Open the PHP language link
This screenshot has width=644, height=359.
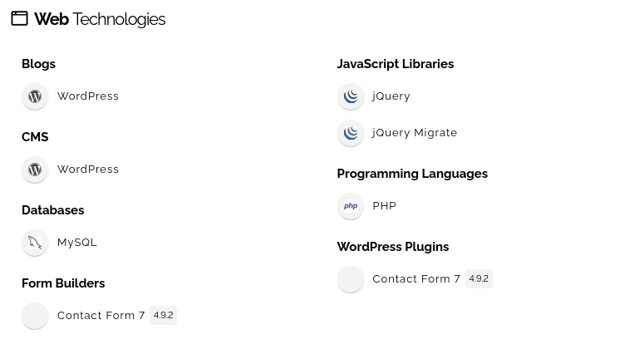pos(385,206)
